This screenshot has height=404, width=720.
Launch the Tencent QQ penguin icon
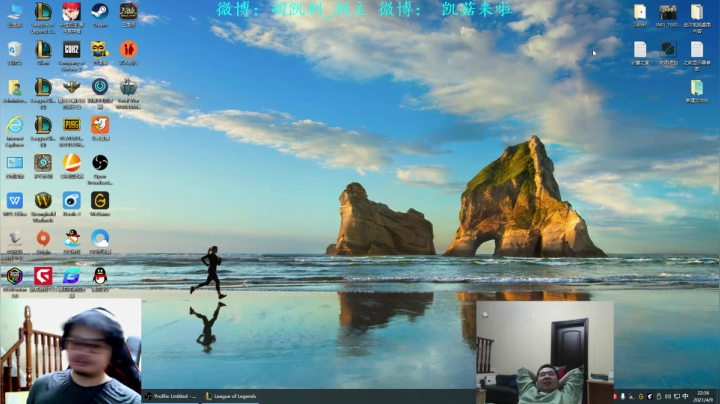coord(100,276)
